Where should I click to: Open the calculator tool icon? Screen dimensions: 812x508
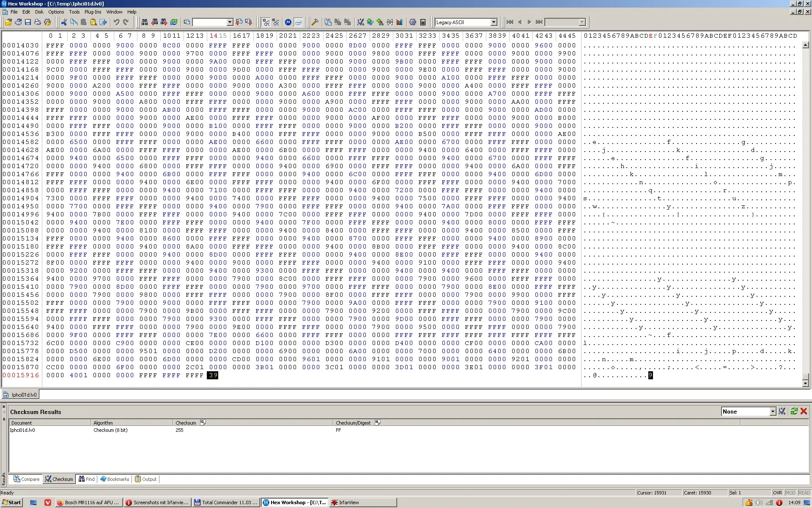click(422, 22)
